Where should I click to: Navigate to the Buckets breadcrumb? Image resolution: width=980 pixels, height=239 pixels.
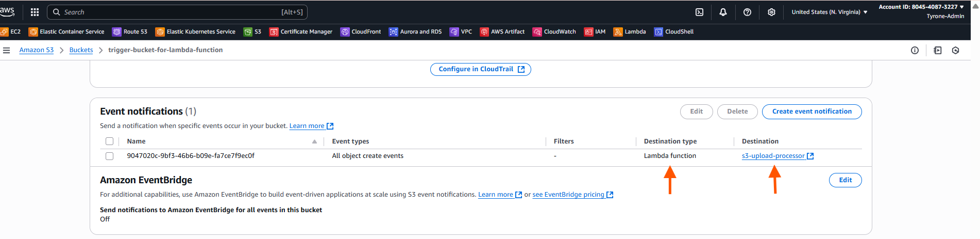(x=81, y=50)
